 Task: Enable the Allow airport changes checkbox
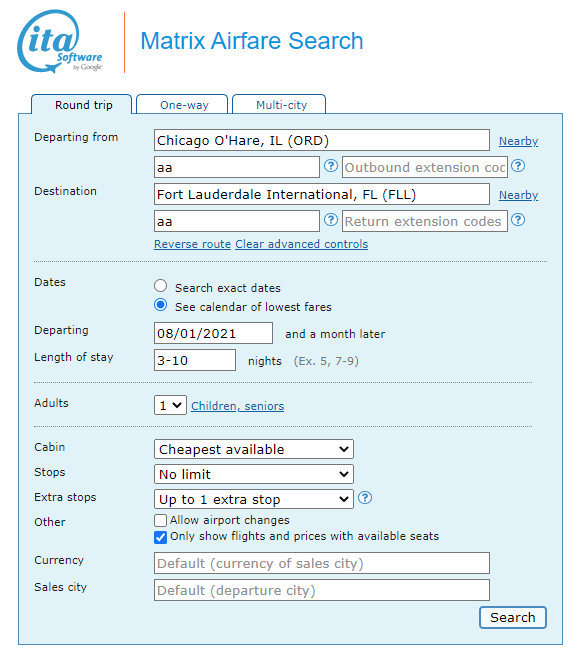tap(160, 520)
